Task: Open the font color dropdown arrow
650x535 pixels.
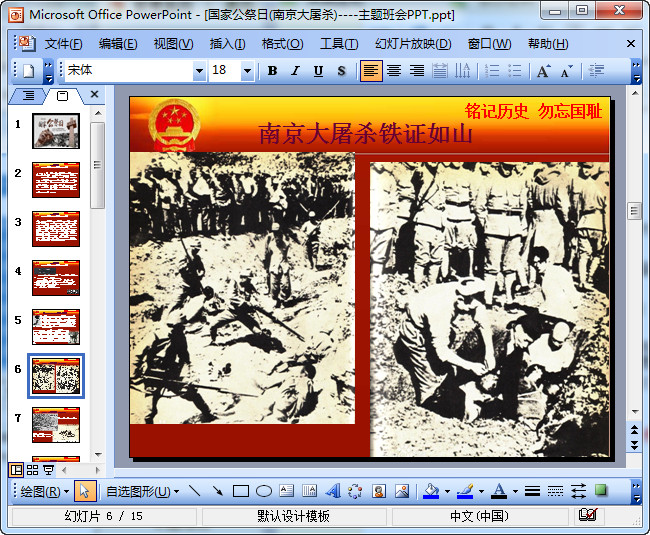Action: pyautogui.click(x=515, y=491)
